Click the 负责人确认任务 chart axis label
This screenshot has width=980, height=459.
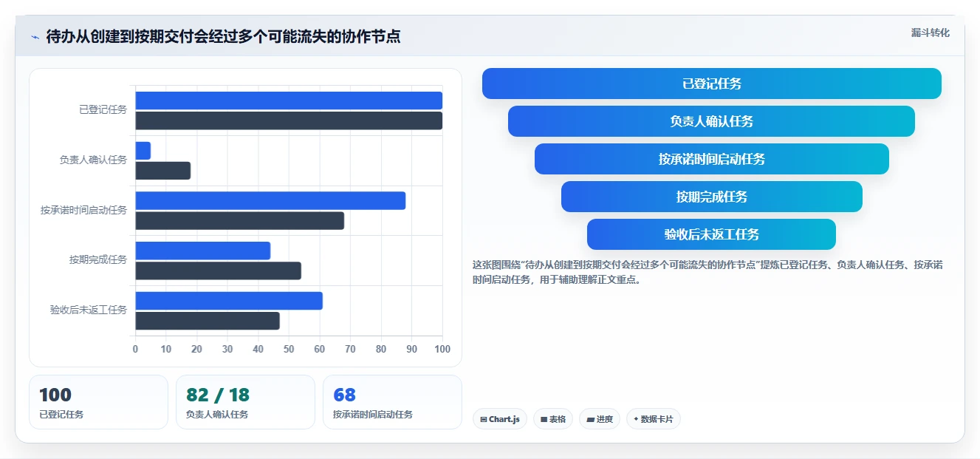94,160
